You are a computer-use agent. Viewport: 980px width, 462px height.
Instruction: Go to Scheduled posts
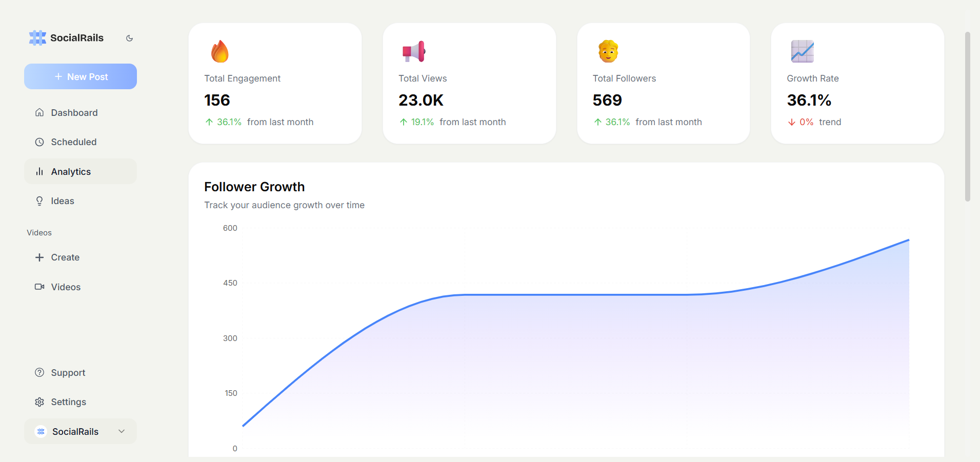click(x=73, y=142)
